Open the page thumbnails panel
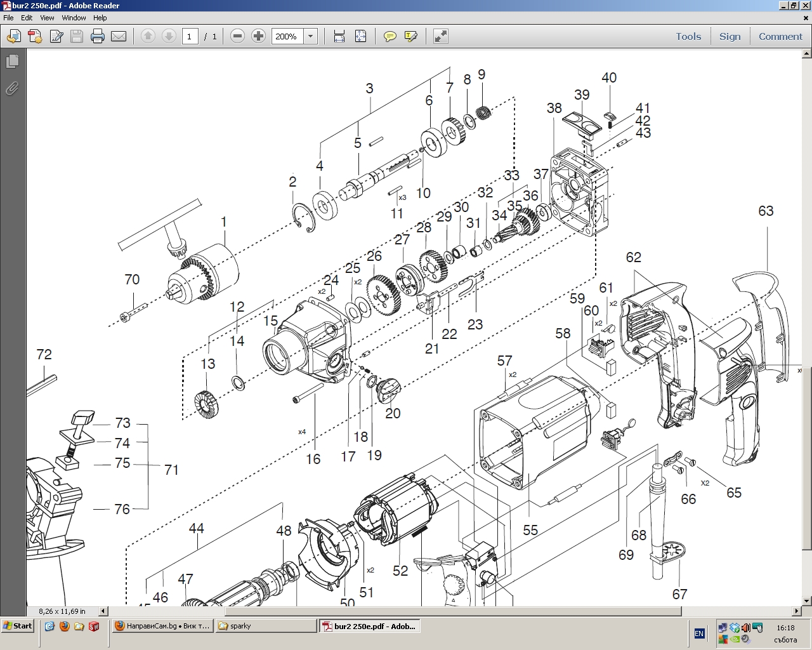 coord(12,62)
